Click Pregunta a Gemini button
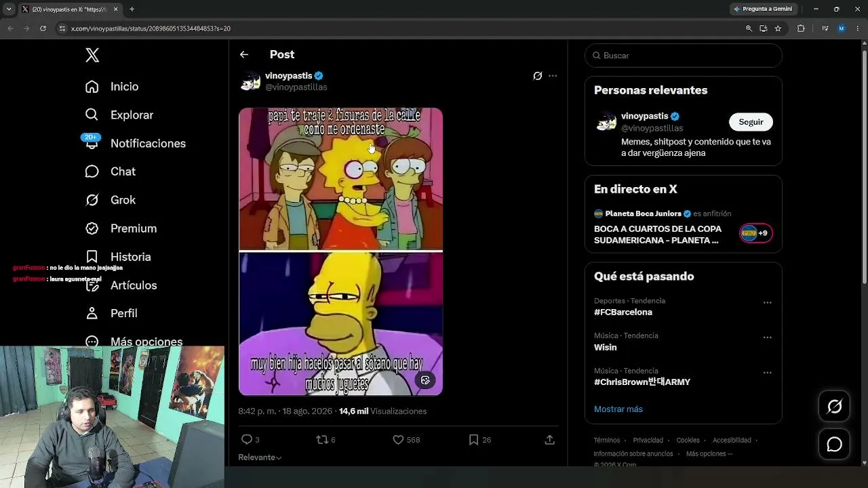Viewport: 868px width, 488px height. [x=762, y=9]
